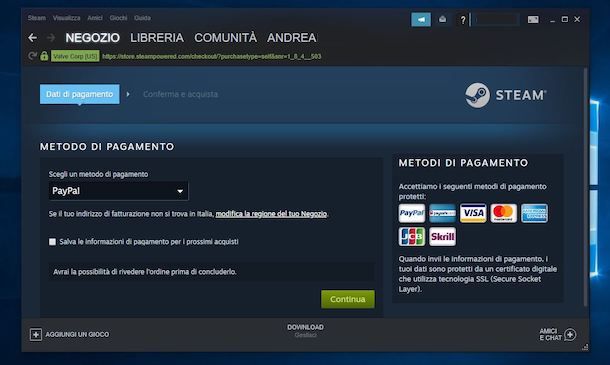The height and width of the screenshot is (365, 610).
Task: Open the PayPal payment method dropdown
Action: pos(119,191)
